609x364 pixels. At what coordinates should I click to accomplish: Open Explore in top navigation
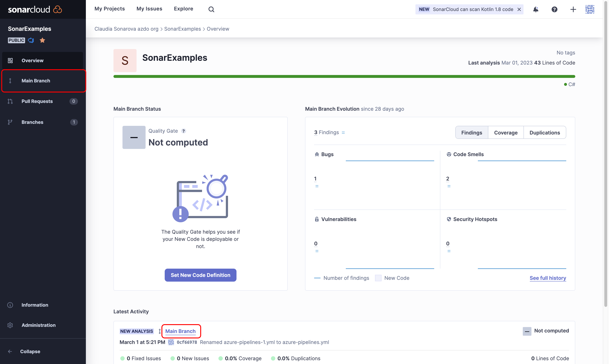(183, 9)
